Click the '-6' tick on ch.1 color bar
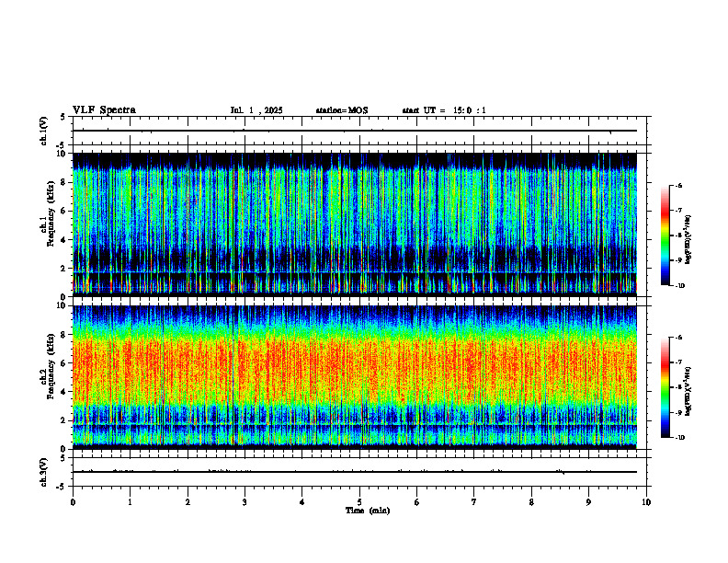The width and height of the screenshot is (728, 563). (678, 185)
